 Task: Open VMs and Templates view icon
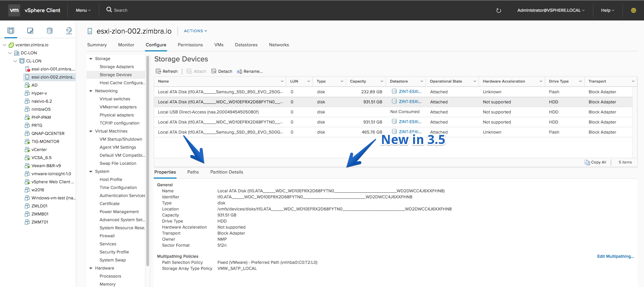pos(30,31)
